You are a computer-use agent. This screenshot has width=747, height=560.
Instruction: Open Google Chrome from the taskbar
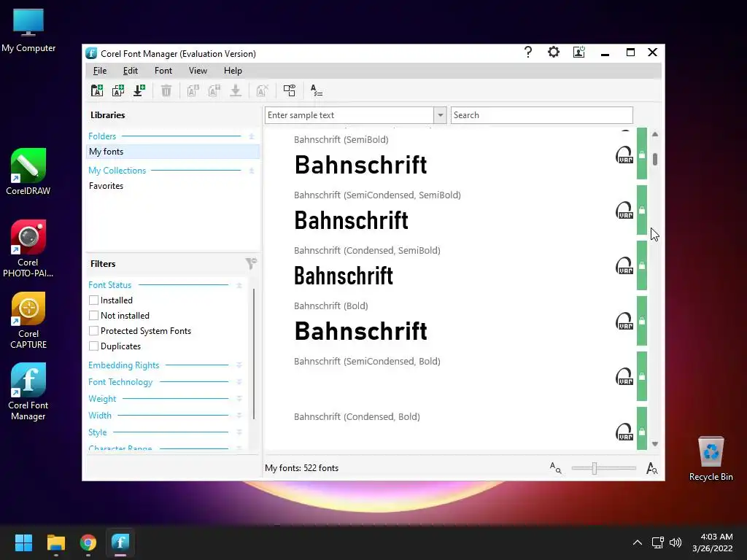coord(88,542)
